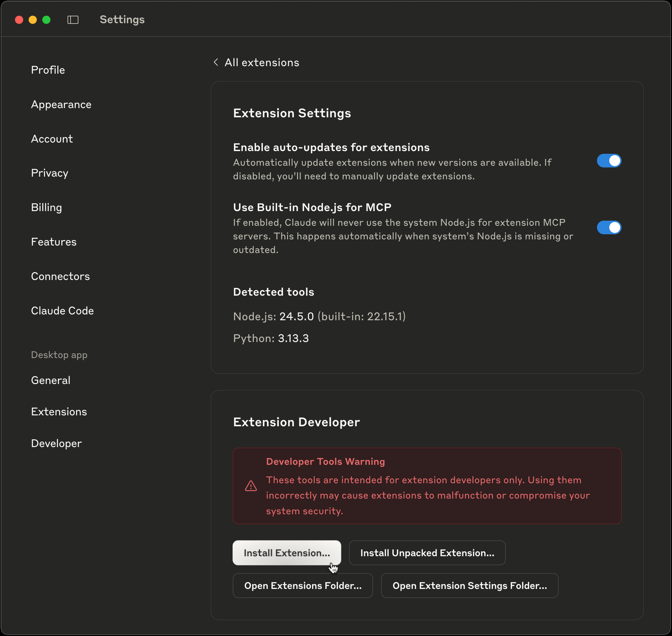
Task: Go to Connectors settings
Action: click(x=60, y=276)
